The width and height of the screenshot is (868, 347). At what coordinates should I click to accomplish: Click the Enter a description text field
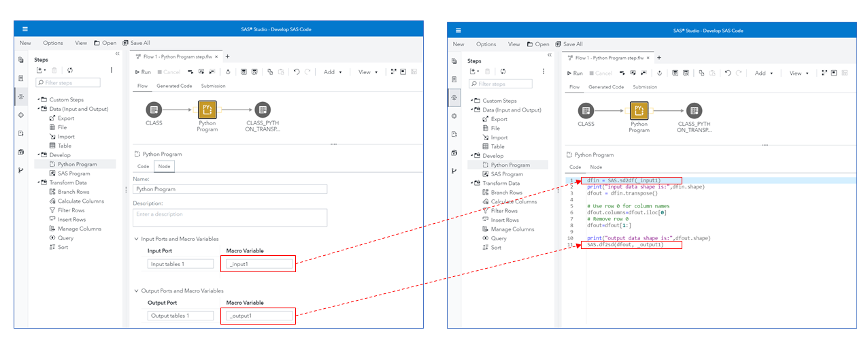coord(230,217)
